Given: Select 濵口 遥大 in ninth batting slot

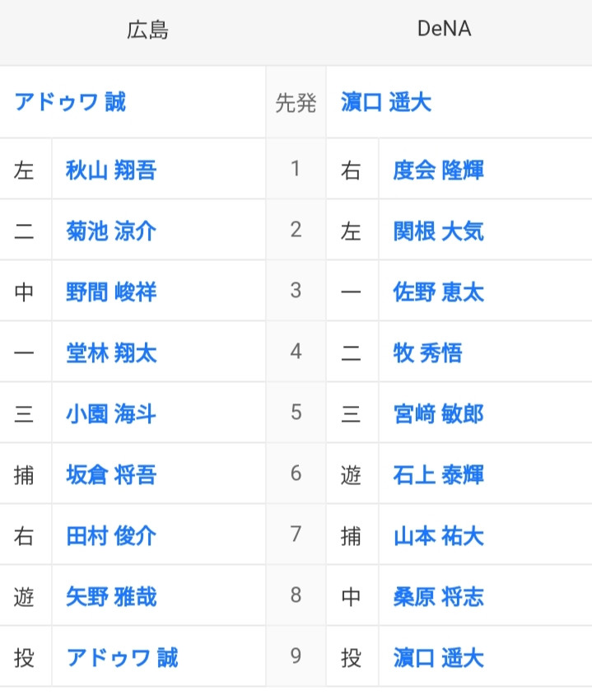Looking at the screenshot, I should [438, 658].
